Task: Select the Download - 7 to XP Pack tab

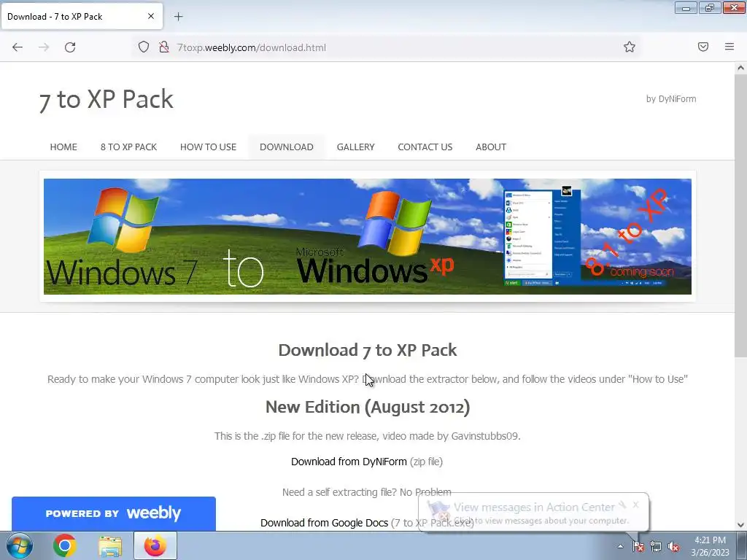Action: coord(82,16)
